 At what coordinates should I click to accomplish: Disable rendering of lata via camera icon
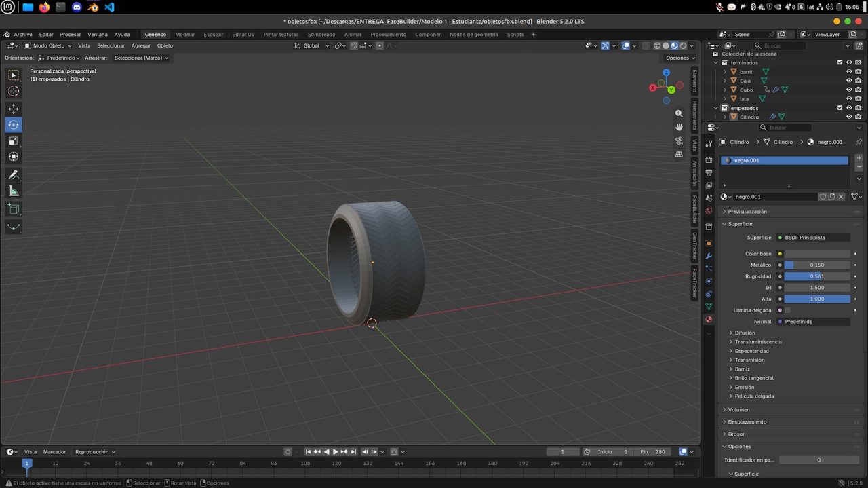coord(859,99)
